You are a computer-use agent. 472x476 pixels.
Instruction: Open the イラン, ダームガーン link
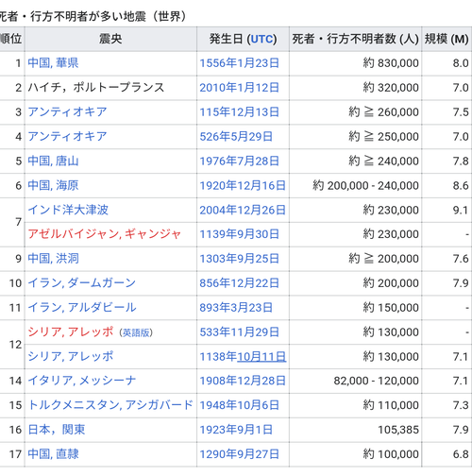coord(82,283)
